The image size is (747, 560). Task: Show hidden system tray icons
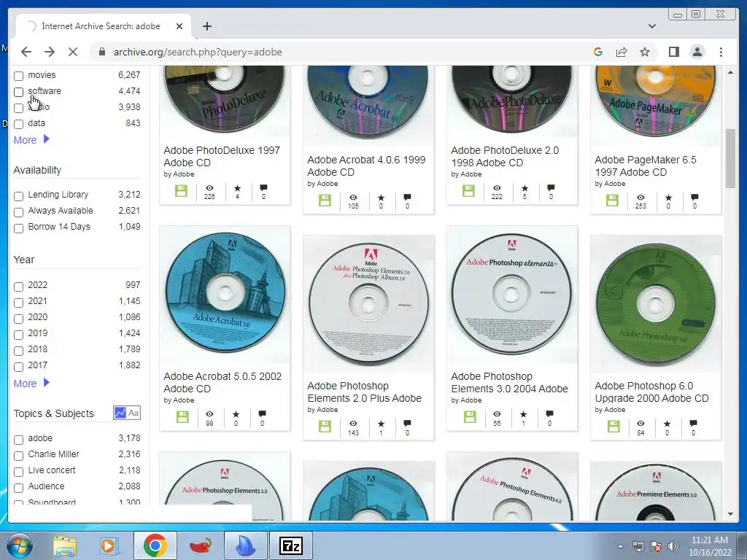coord(620,546)
